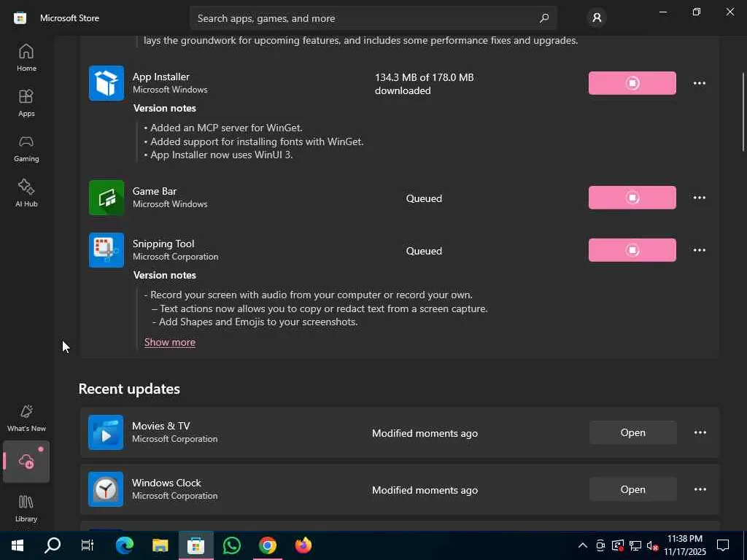747x560 pixels.
Task: Stop the App Installer download
Action: tap(632, 83)
